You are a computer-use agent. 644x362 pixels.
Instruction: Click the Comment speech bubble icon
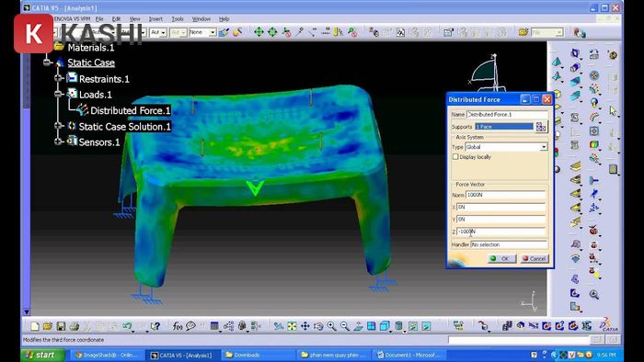(190, 326)
